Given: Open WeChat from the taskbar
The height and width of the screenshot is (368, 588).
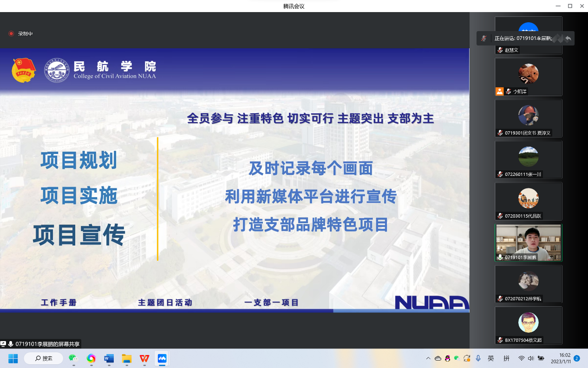Looking at the screenshot, I should tap(73, 358).
